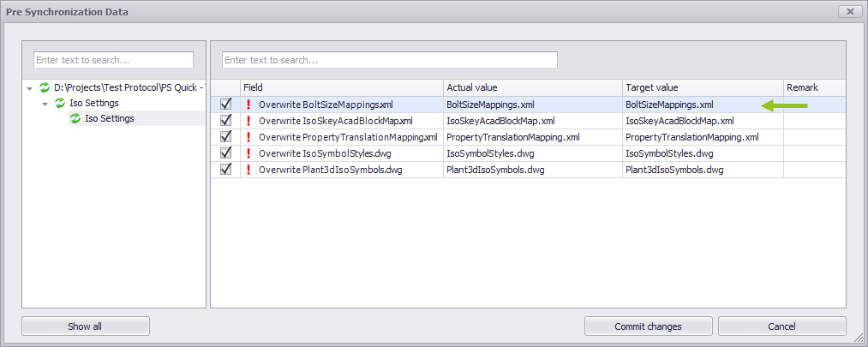The height and width of the screenshot is (347, 868).
Task: Tick the checkbox for Overwrite BoltSizeMappings.xml
Action: (x=226, y=104)
